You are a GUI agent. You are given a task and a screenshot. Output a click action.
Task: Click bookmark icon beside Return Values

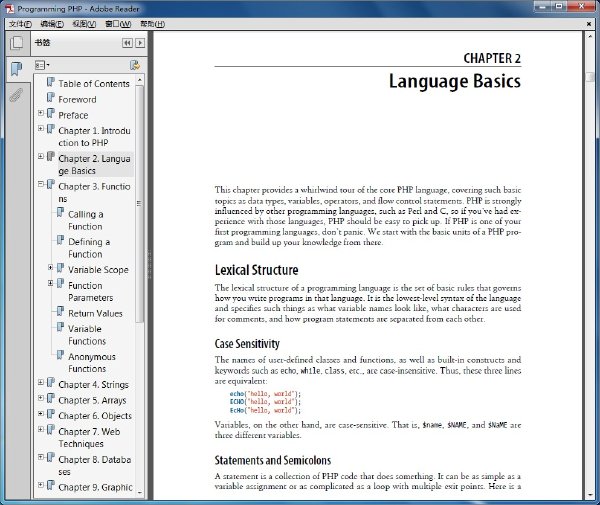click(x=60, y=311)
